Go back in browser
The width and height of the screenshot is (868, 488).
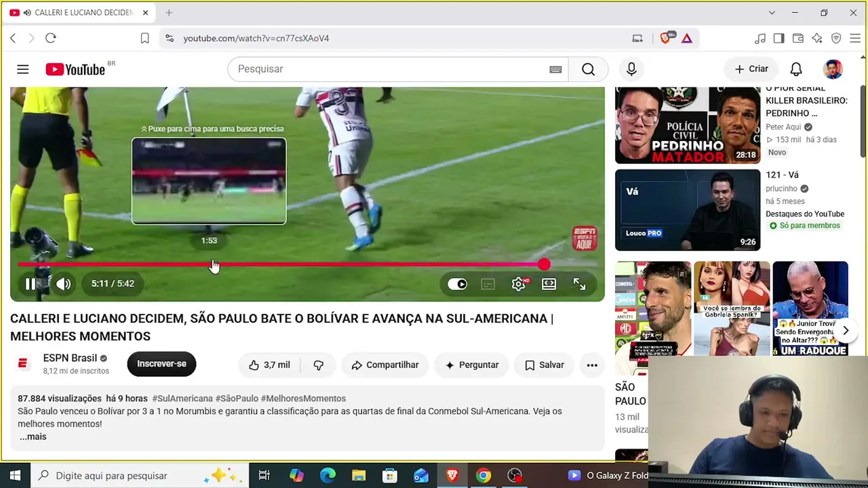pyautogui.click(x=13, y=39)
